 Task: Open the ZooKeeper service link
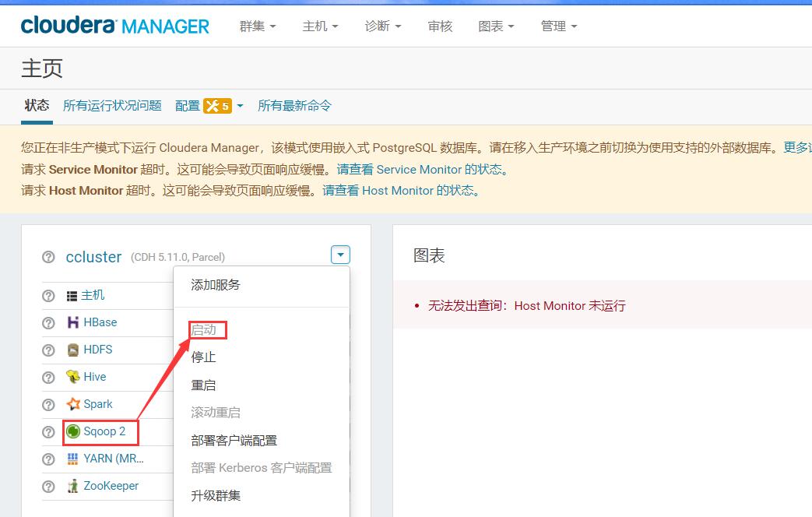pos(111,486)
